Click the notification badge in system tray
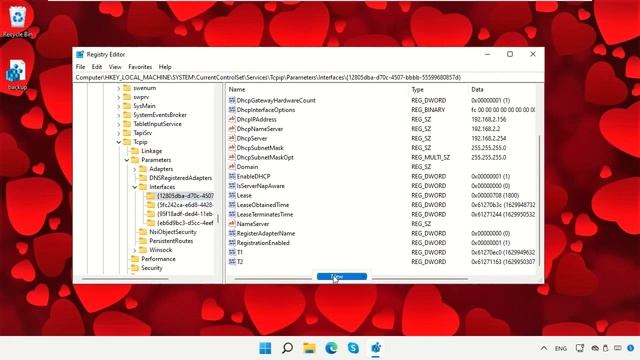640x360 pixels. [631, 348]
